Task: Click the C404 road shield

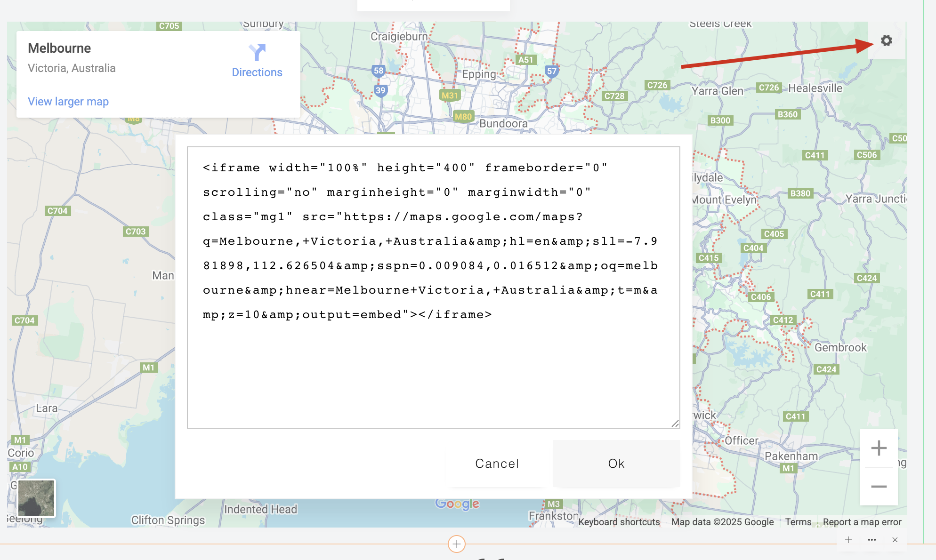Action: tap(753, 248)
